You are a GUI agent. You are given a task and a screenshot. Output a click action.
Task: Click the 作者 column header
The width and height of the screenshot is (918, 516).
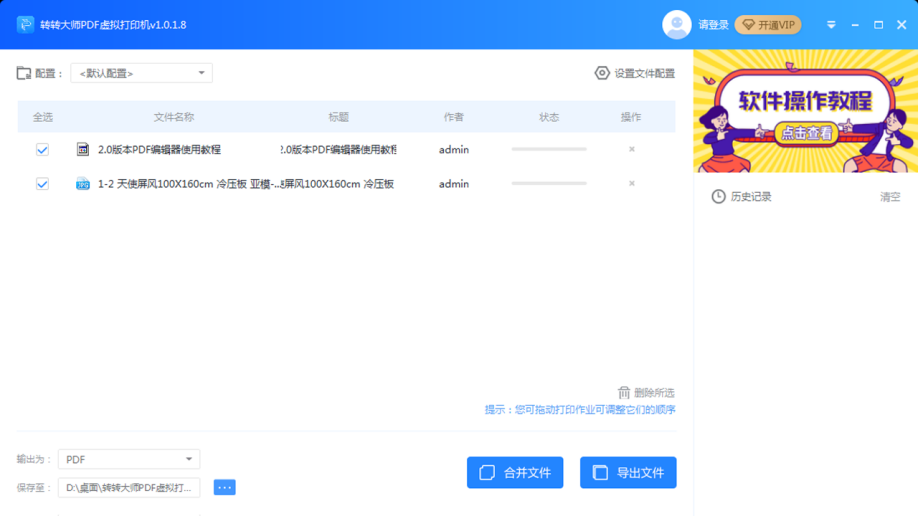pyautogui.click(x=453, y=117)
